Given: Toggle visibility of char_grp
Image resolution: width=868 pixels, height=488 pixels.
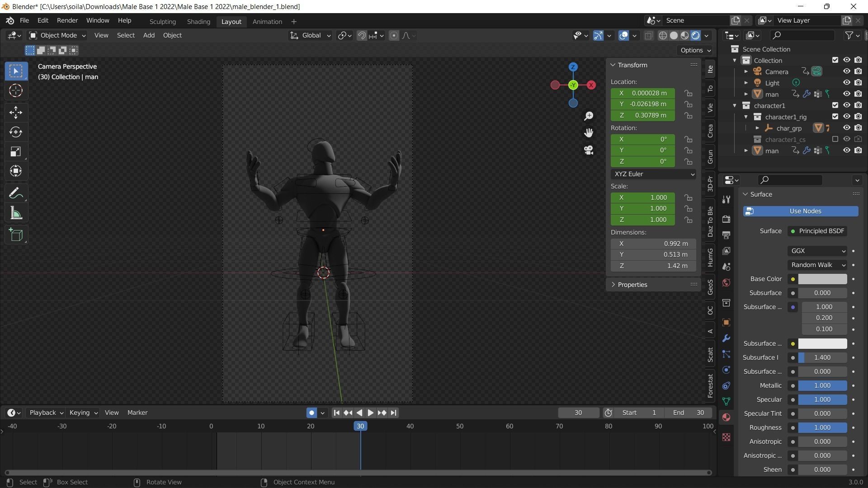Looking at the screenshot, I should (x=846, y=128).
